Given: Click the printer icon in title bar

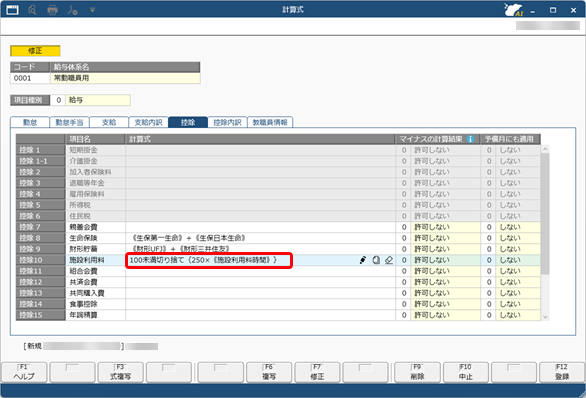Looking at the screenshot, I should click(52, 10).
